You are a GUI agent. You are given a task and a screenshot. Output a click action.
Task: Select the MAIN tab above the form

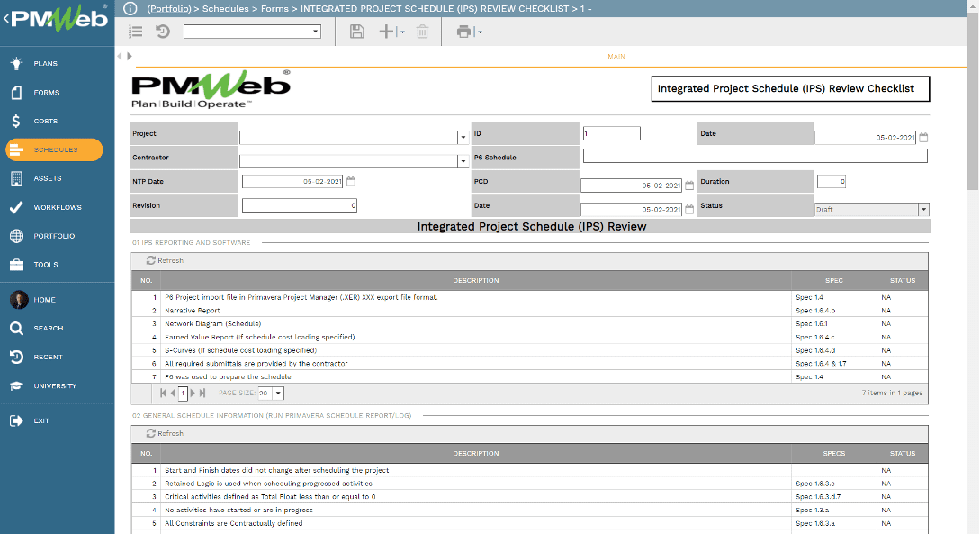pyautogui.click(x=616, y=55)
